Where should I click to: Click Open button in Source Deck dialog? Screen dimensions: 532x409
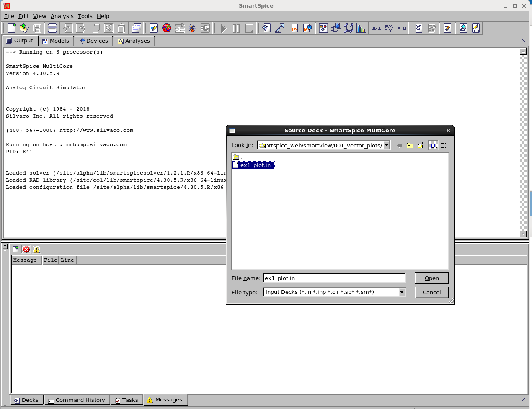(x=431, y=278)
